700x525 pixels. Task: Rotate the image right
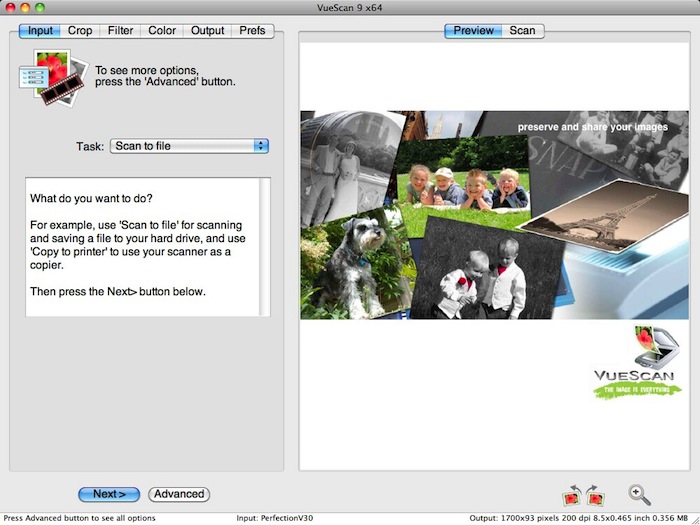tap(595, 494)
